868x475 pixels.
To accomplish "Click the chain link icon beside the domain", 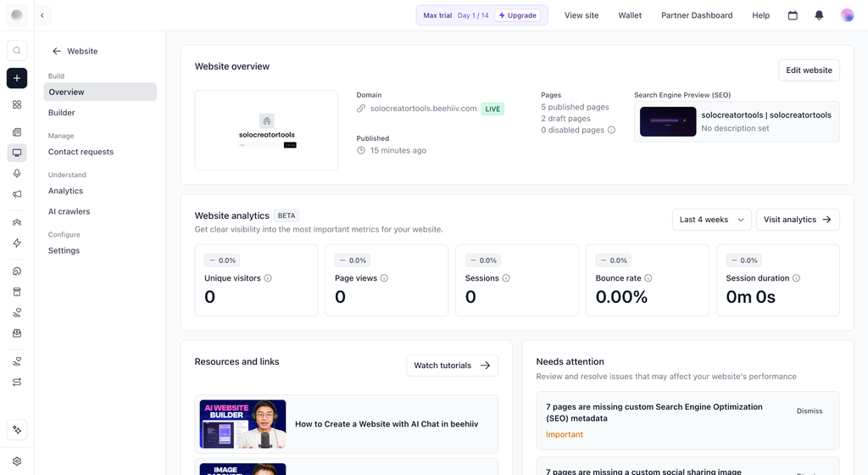I will 361,109.
